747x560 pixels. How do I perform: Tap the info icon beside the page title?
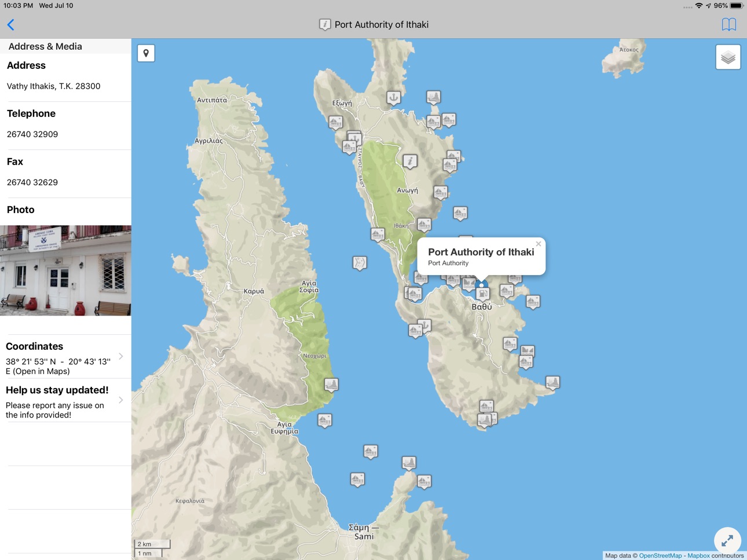[x=325, y=24]
